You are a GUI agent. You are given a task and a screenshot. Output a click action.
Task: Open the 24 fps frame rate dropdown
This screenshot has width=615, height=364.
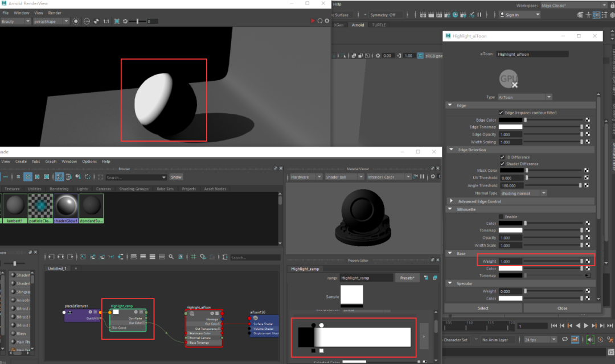pyautogui.click(x=539, y=340)
